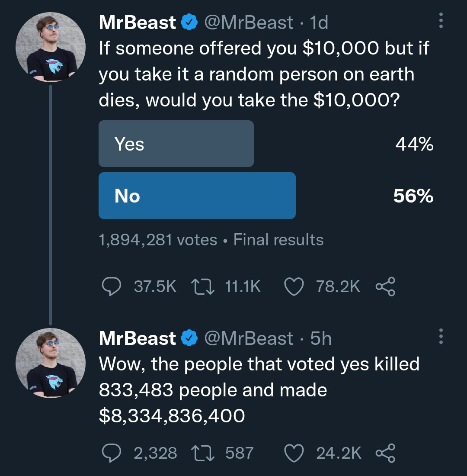Image resolution: width=467 pixels, height=476 pixels.
Task: Select the No poll result bar
Action: [x=197, y=196]
